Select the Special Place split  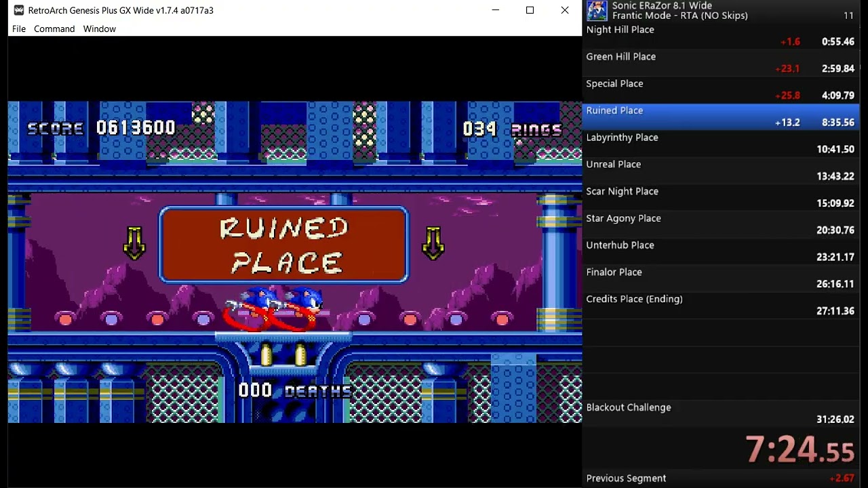coord(720,90)
